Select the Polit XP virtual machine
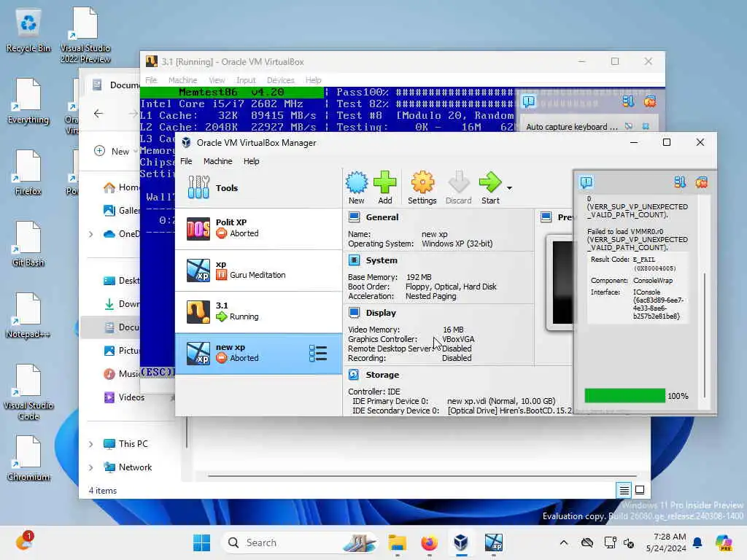 (x=259, y=228)
